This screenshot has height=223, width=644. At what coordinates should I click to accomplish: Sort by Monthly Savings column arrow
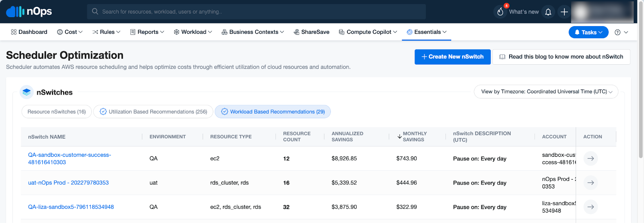click(400, 137)
